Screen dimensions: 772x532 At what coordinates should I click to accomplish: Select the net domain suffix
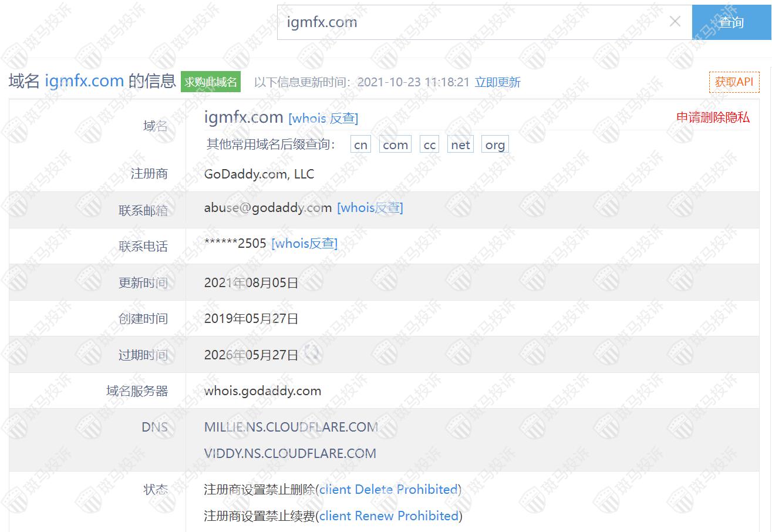click(x=460, y=145)
